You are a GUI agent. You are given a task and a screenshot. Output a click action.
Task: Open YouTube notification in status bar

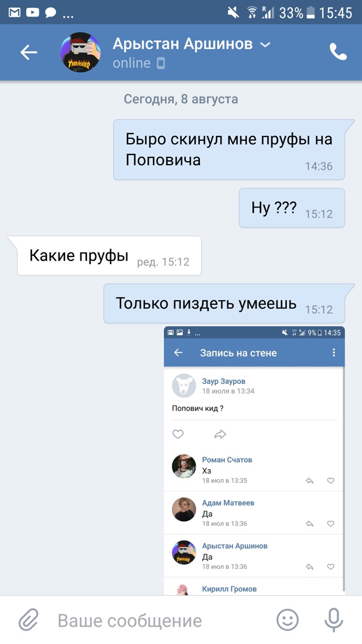click(32, 13)
